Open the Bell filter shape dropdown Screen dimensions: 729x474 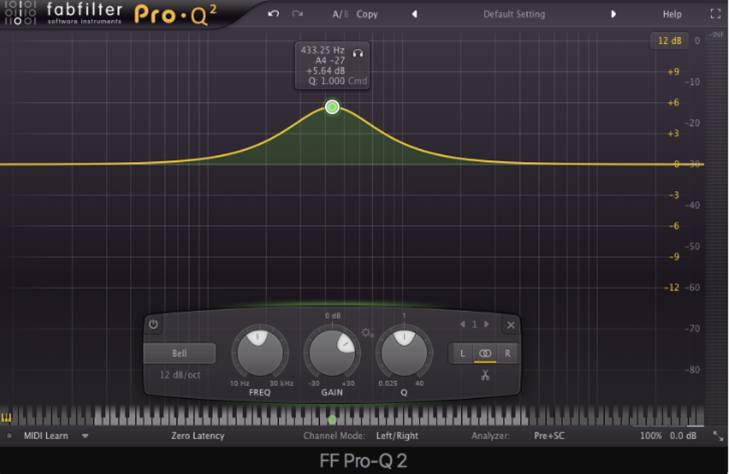point(179,353)
